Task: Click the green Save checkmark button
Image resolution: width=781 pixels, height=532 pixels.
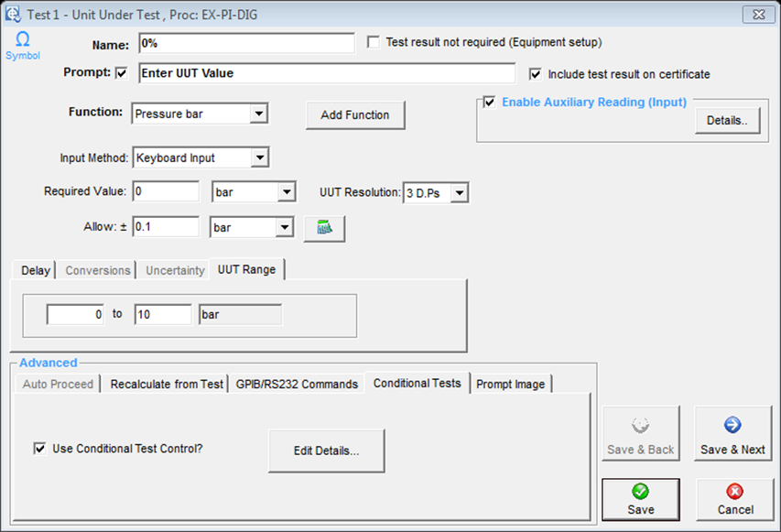Action: point(640,499)
